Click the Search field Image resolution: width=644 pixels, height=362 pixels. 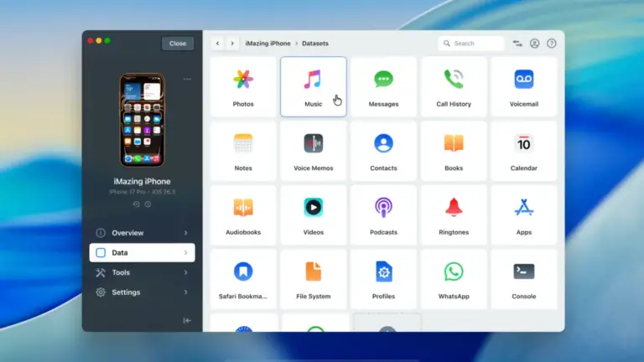(x=471, y=44)
